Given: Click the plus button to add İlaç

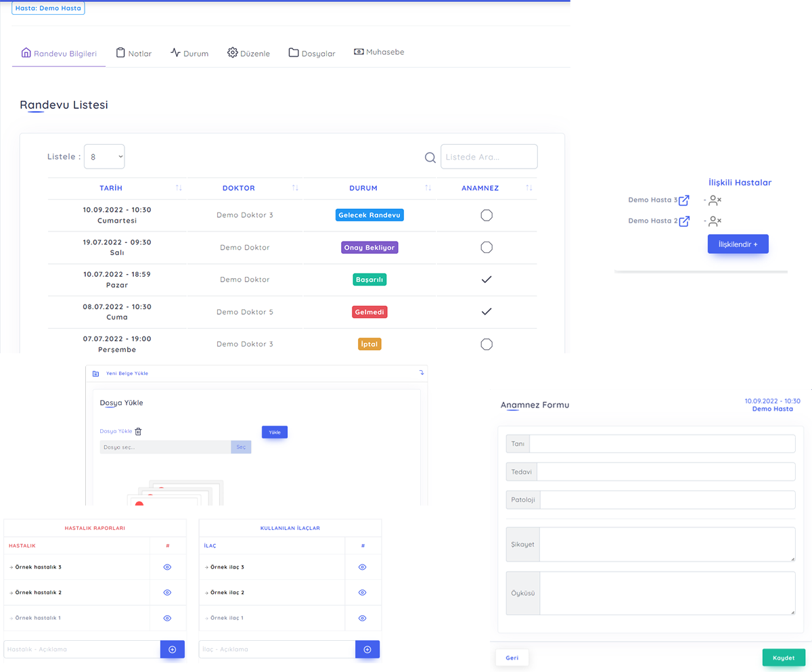Looking at the screenshot, I should coord(367,650).
